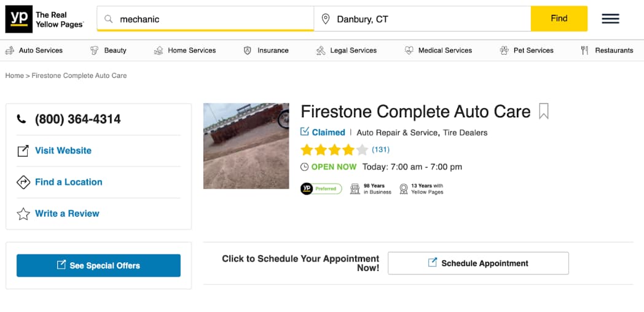644x312 pixels.
Task: Click the See Special Offers button
Action: click(98, 265)
